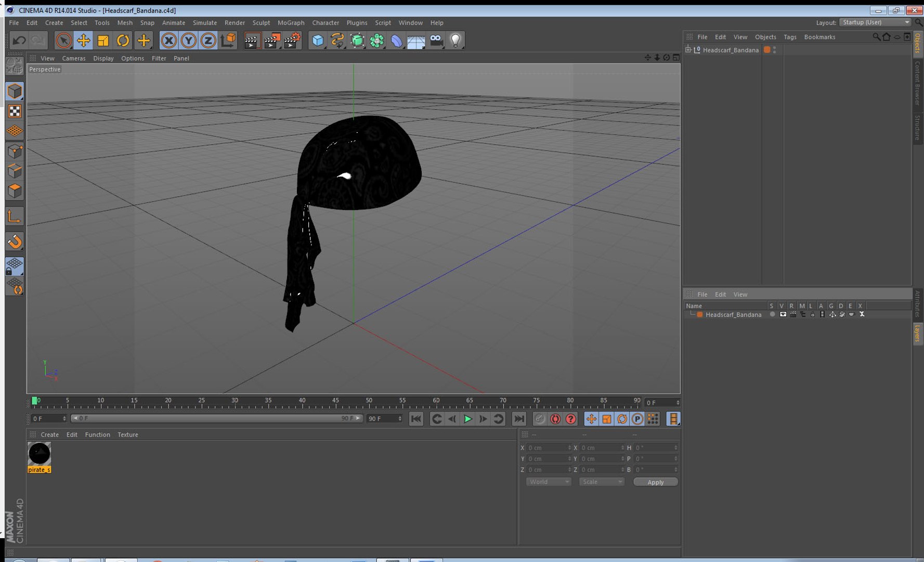
Task: Select the Move tool in top toolbar
Action: tap(83, 40)
